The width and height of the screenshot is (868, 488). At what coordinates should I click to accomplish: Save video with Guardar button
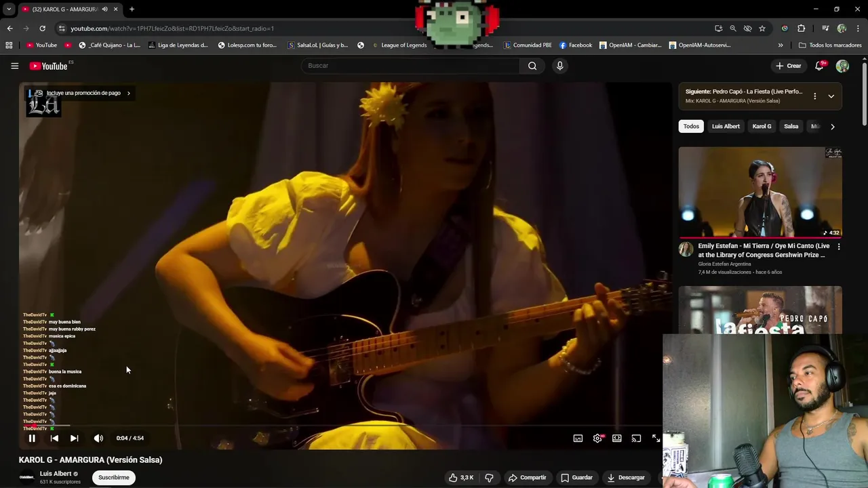pos(576,477)
